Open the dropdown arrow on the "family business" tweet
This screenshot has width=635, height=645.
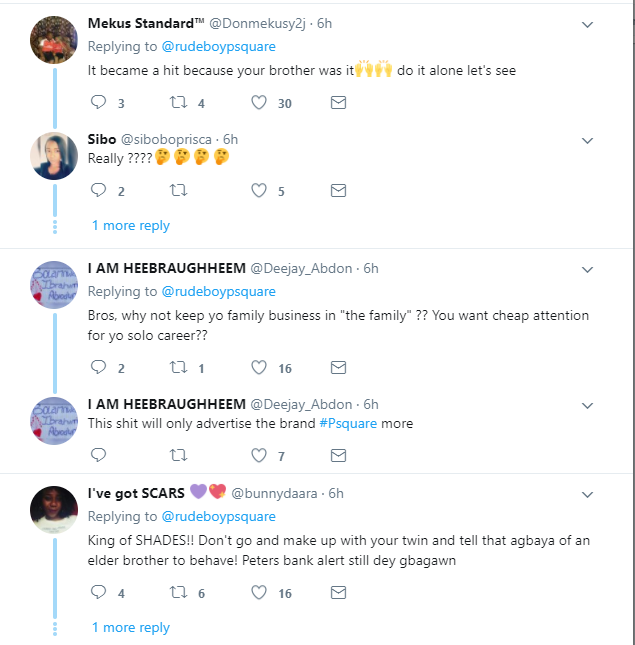pyautogui.click(x=588, y=267)
